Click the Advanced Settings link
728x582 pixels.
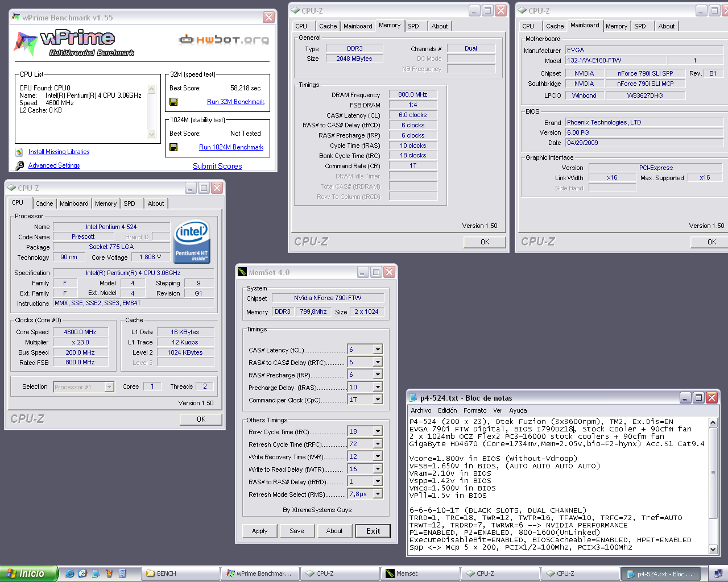coord(54,165)
